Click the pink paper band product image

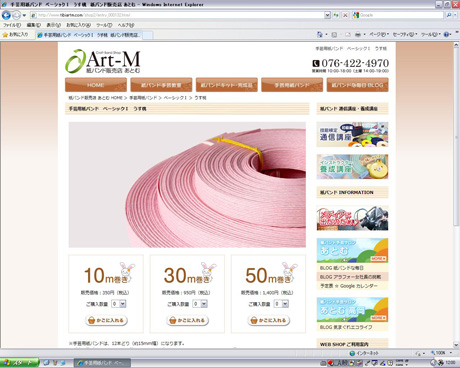[187, 185]
